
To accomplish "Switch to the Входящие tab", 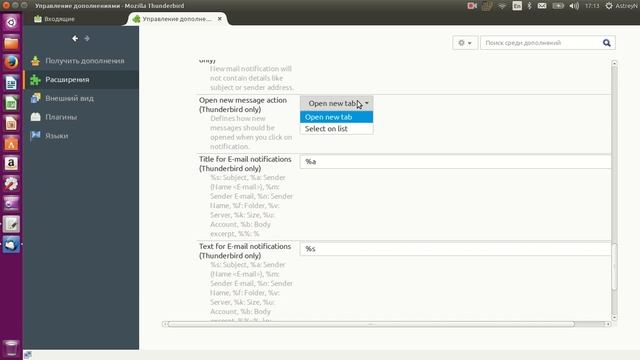I will tap(55, 19).
